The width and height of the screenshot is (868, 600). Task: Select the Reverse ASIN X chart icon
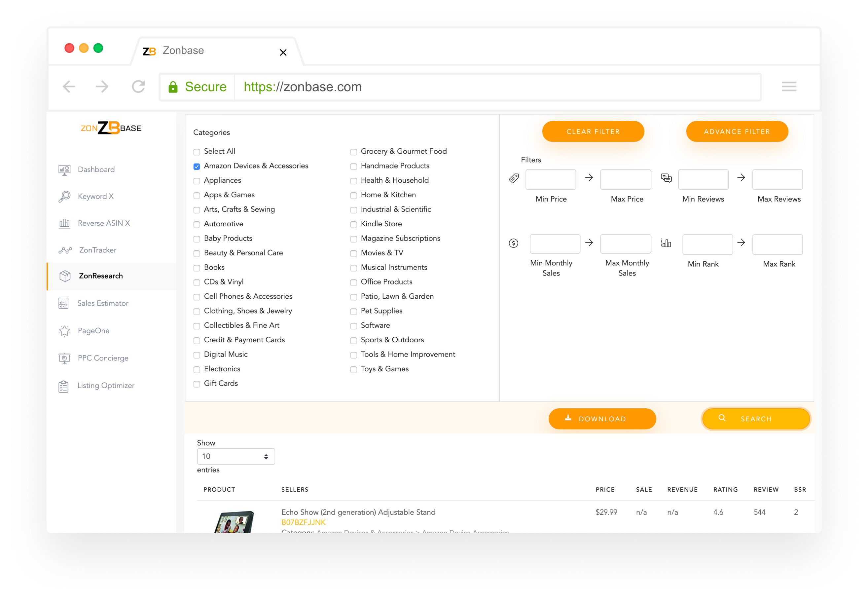point(64,224)
